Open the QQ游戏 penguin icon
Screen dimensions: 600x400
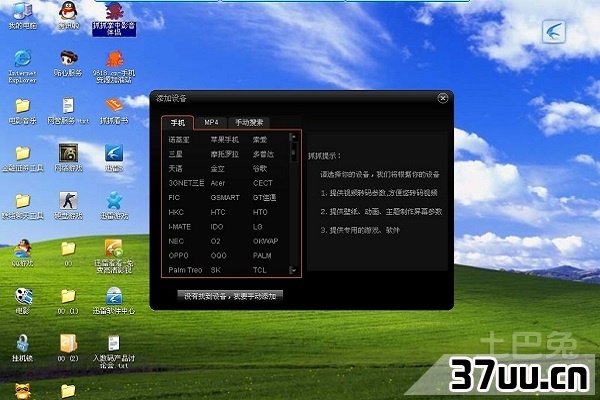(23, 253)
